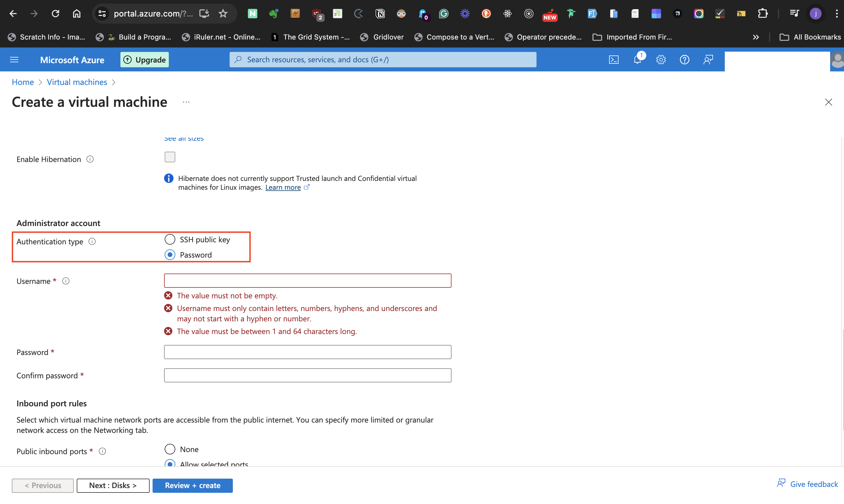Choose the Password authentication option
Image resolution: width=844 pixels, height=504 pixels.
[x=170, y=255]
